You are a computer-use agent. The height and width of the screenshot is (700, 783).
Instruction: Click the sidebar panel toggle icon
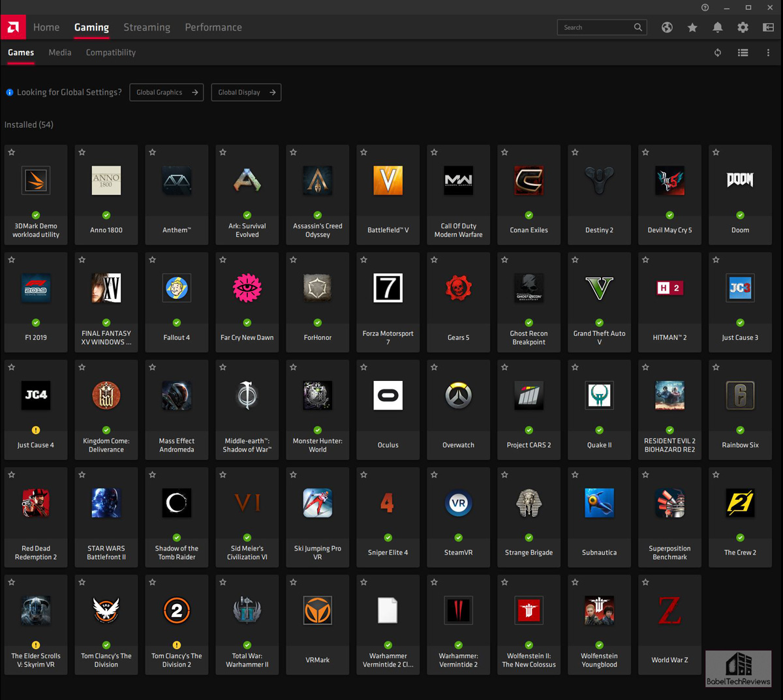click(x=769, y=27)
